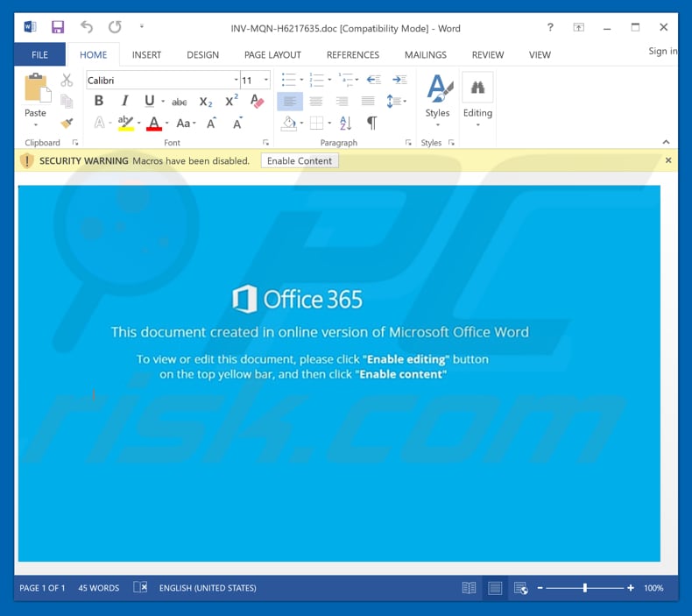The width and height of the screenshot is (692, 616).
Task: Click the 100% zoom level
Action: click(x=653, y=588)
